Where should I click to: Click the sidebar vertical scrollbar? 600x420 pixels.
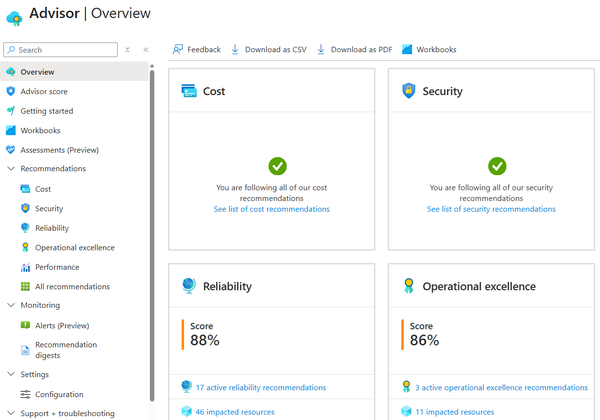(x=152, y=235)
